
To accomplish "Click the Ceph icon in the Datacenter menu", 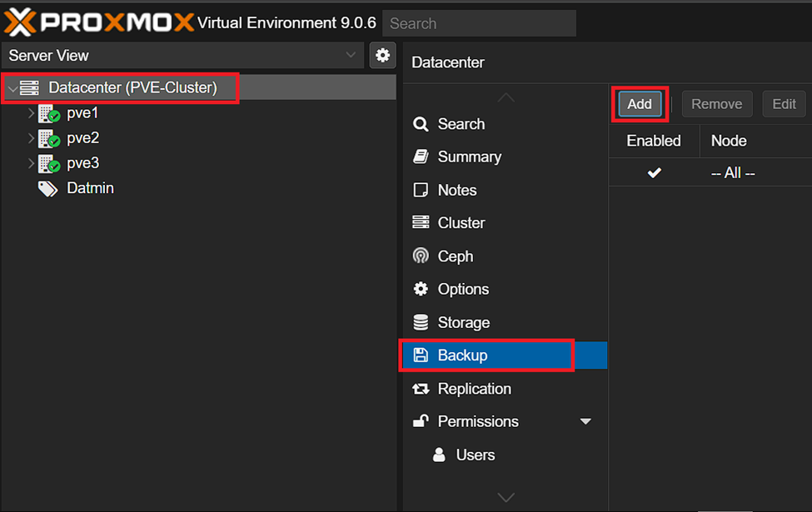I will 421,256.
